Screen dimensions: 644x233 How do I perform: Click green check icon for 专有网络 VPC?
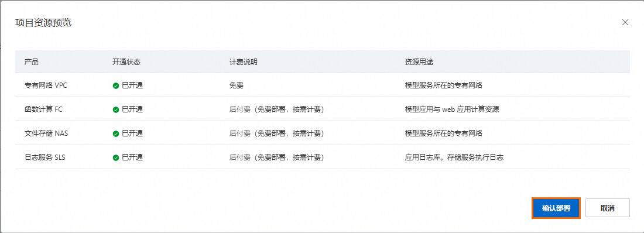coord(116,86)
